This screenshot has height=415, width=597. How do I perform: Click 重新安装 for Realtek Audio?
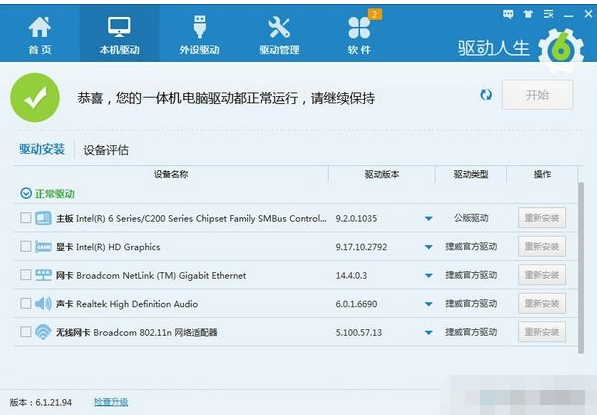coord(542,303)
